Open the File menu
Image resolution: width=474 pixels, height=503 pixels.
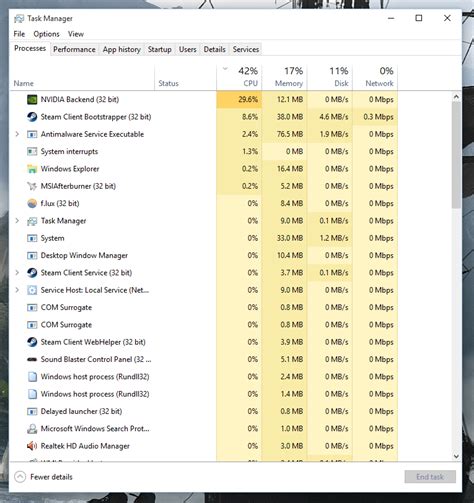coord(19,34)
